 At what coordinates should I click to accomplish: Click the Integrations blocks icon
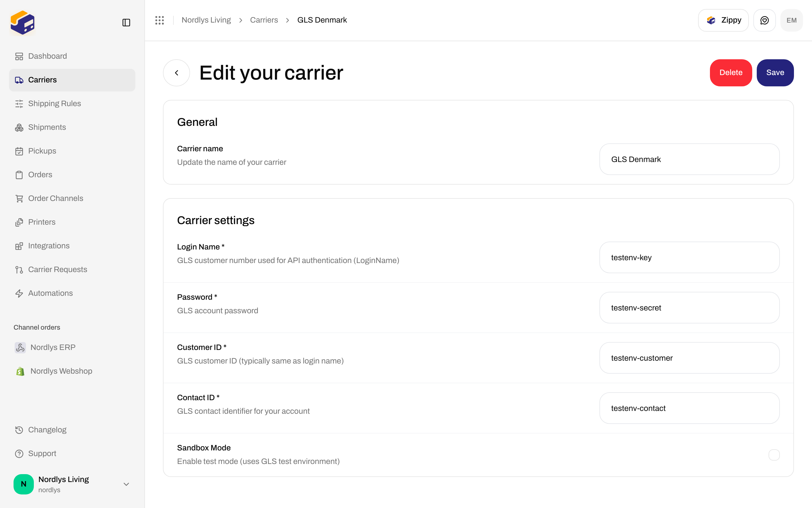[x=19, y=246]
